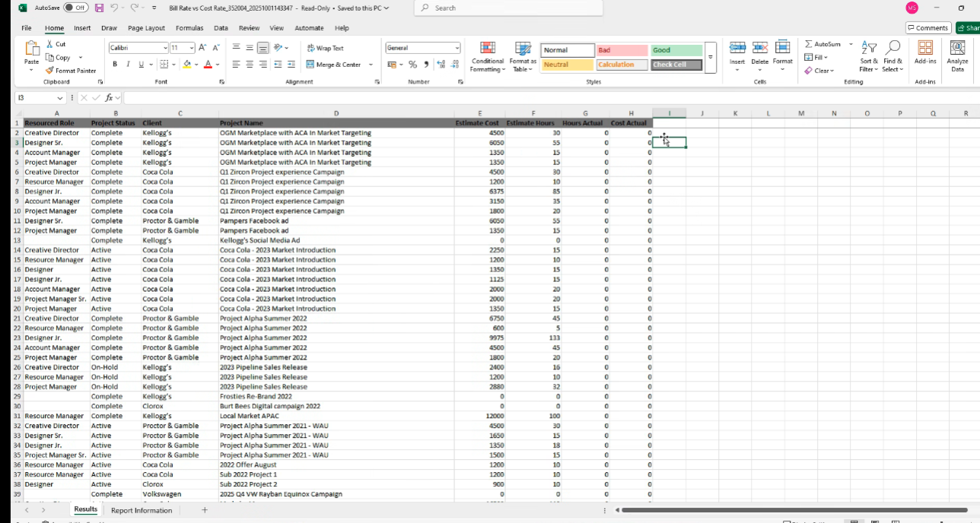The image size is (980, 523).
Task: Click Decrease Indent icon
Action: 278,65
